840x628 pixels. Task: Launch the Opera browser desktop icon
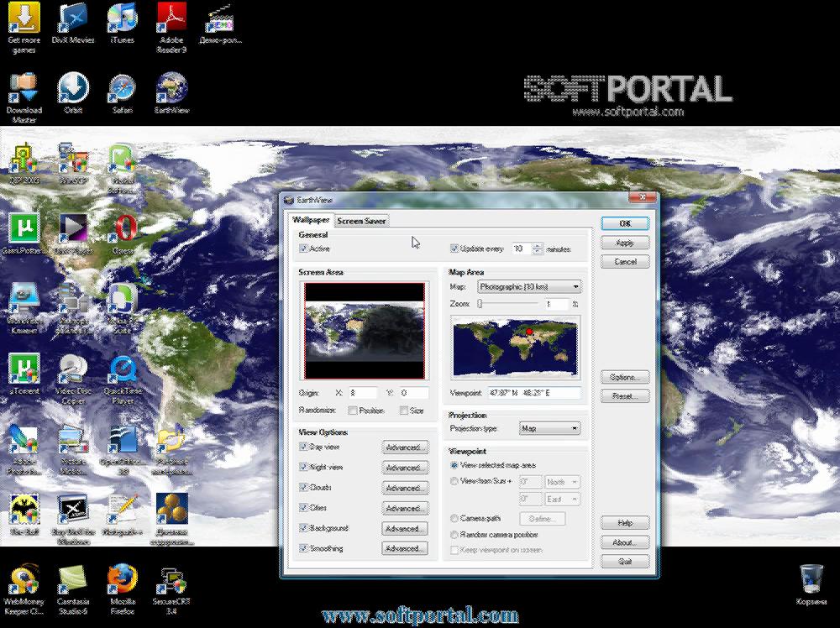coord(123,233)
